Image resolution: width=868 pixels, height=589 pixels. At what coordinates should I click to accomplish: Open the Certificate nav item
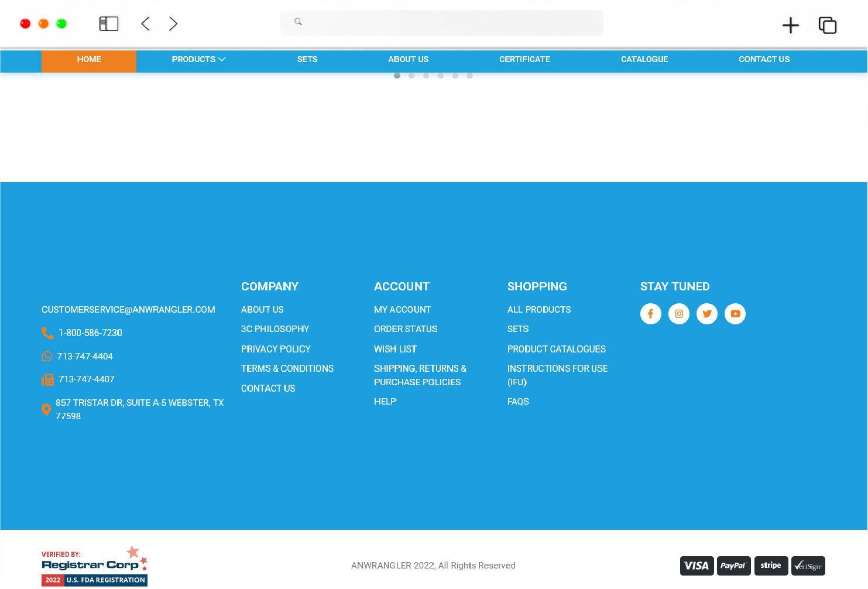click(x=524, y=60)
